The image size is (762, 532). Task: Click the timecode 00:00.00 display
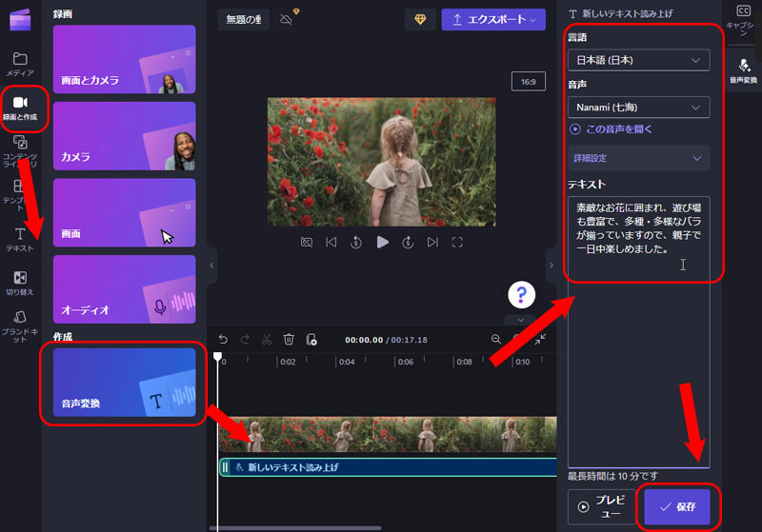[364, 340]
